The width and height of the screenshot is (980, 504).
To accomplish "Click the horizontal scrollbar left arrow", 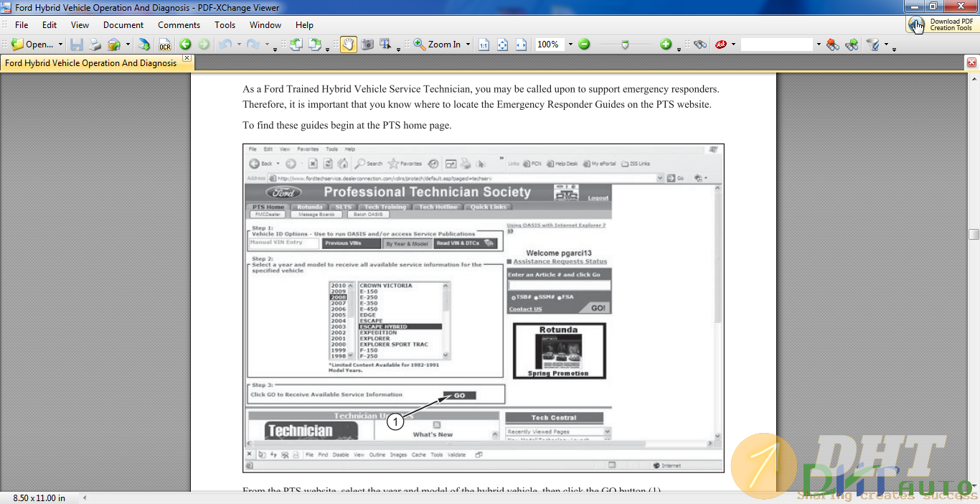I will (85, 498).
